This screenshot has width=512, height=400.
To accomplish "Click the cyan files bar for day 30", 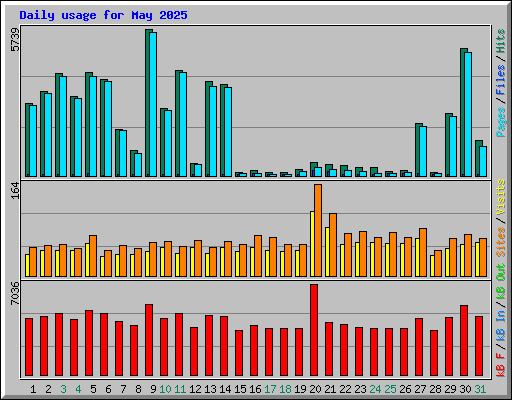I will click(x=468, y=114).
